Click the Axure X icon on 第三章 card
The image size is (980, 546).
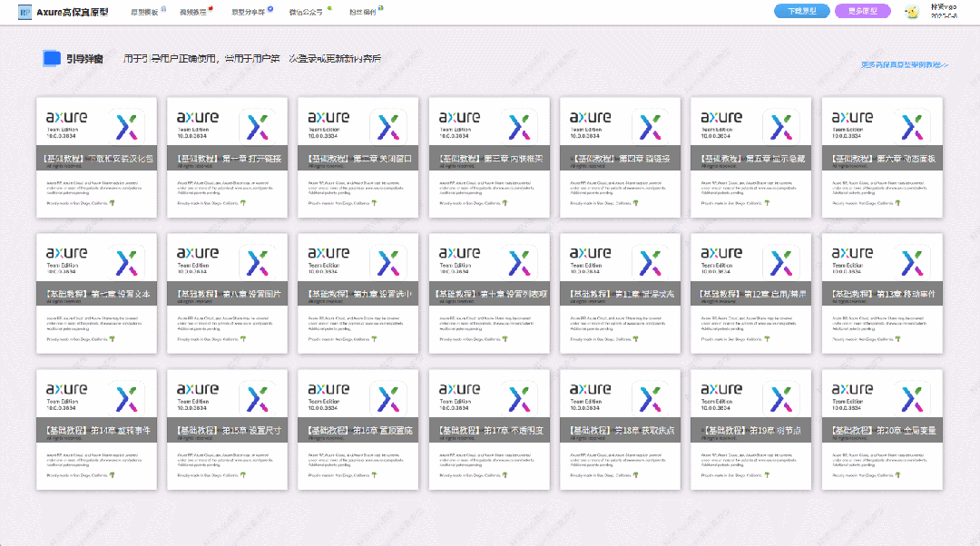tap(520, 127)
